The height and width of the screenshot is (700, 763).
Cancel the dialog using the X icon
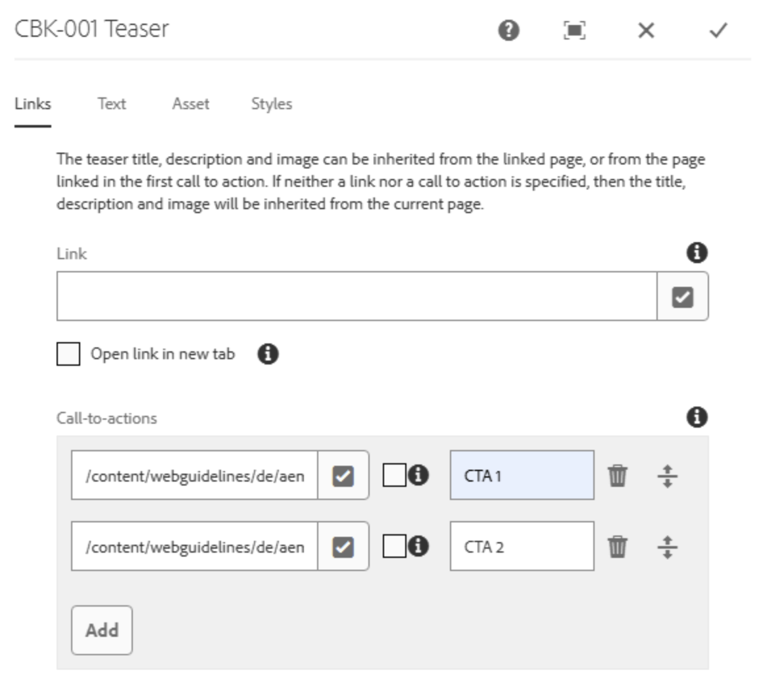coord(646,30)
